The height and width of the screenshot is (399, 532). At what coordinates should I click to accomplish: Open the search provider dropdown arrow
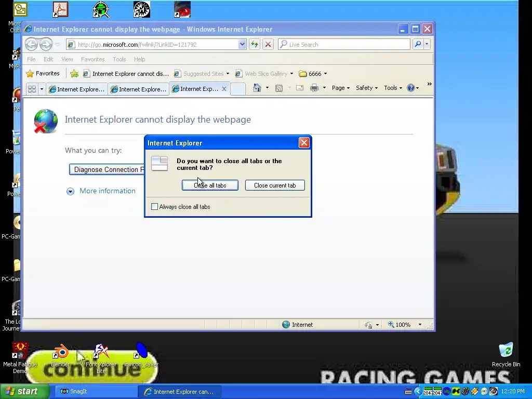(x=427, y=44)
